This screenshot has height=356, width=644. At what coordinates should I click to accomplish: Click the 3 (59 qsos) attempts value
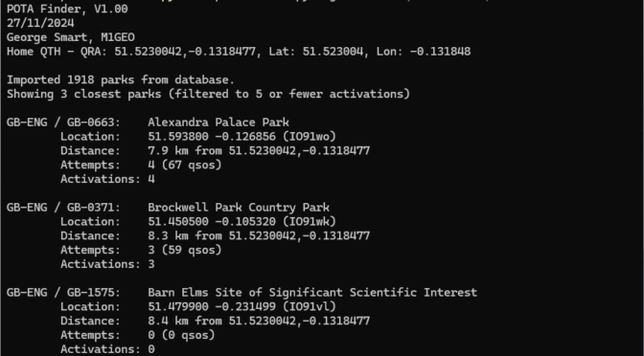click(185, 250)
